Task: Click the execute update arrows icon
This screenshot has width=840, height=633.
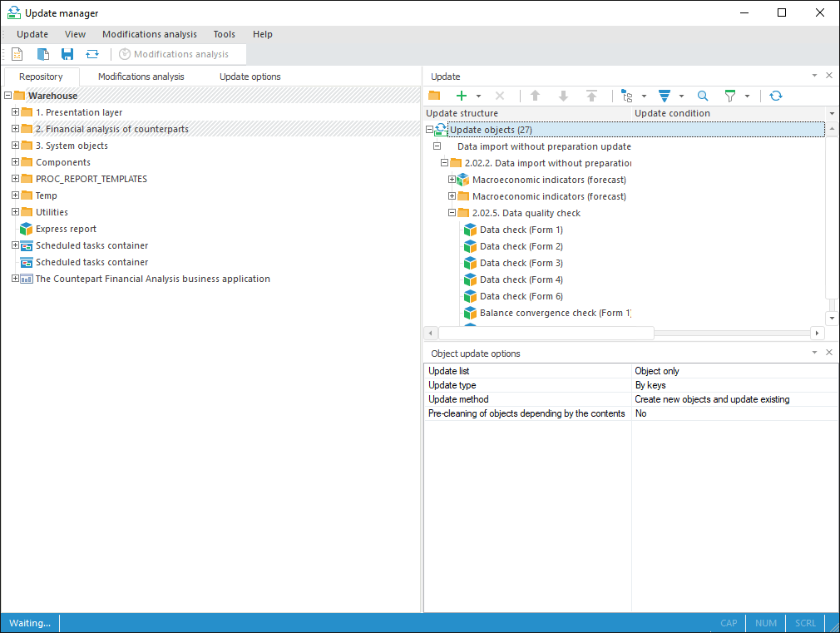Action: tap(92, 54)
